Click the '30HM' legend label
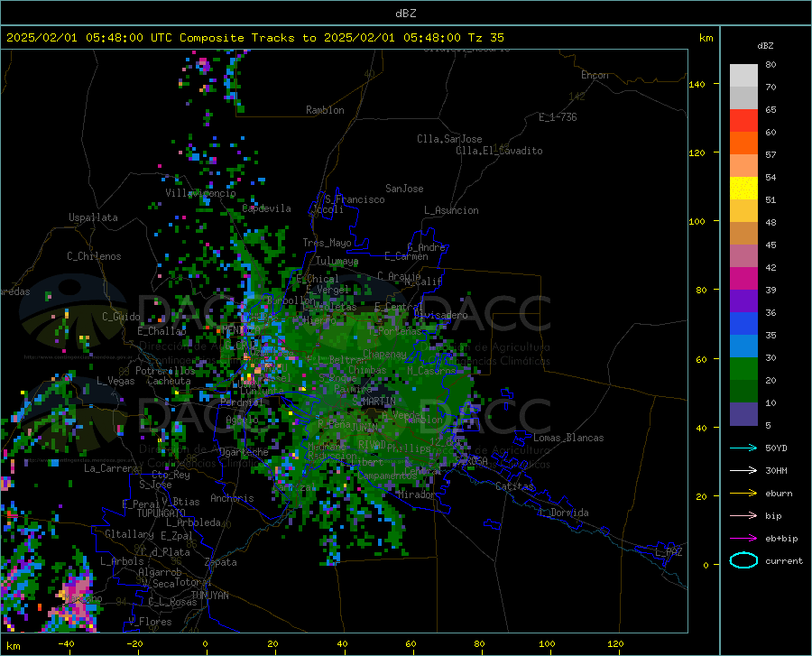The width and height of the screenshot is (812, 656). click(776, 471)
